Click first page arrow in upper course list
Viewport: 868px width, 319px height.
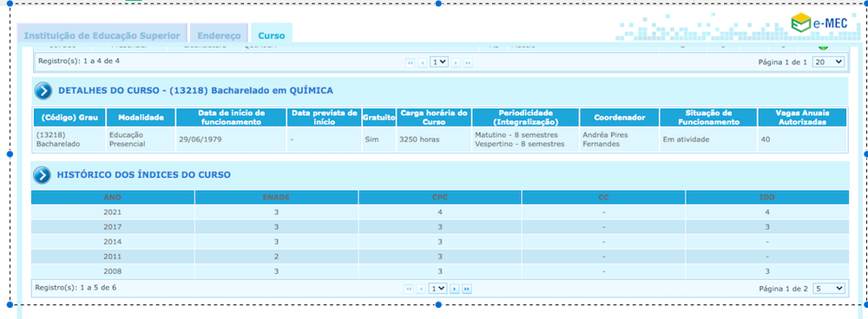pos(411,63)
